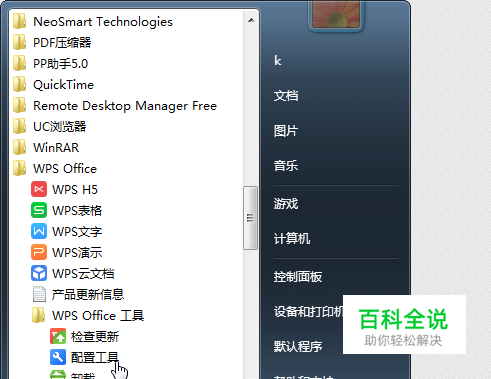This screenshot has width=491, height=379.
Task: Click the programs list scrollbar thumb
Action: pyautogui.click(x=250, y=218)
